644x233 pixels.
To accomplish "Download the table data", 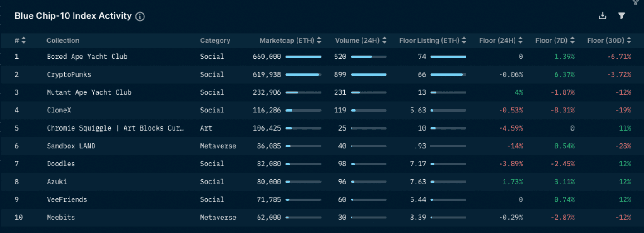I will coord(603,16).
